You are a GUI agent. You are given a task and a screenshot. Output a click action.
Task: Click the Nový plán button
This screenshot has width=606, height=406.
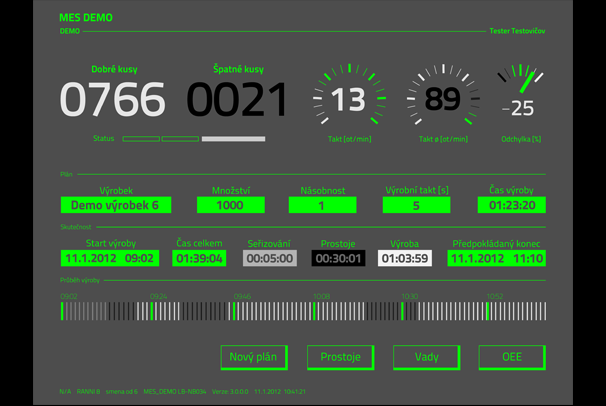point(254,357)
